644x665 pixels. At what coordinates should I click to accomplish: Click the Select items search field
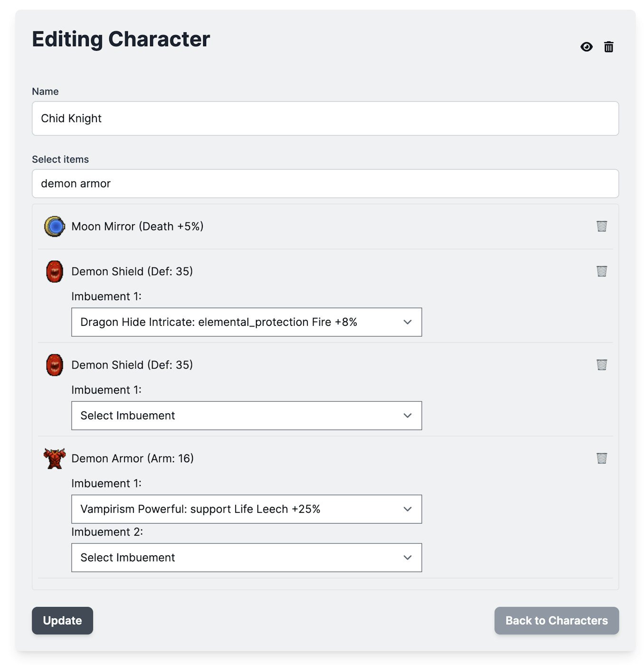325,183
